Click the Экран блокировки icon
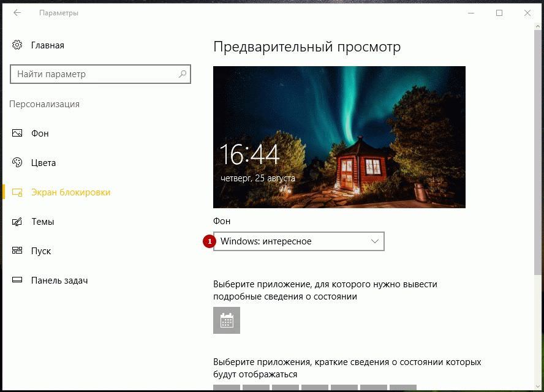 tap(17, 192)
